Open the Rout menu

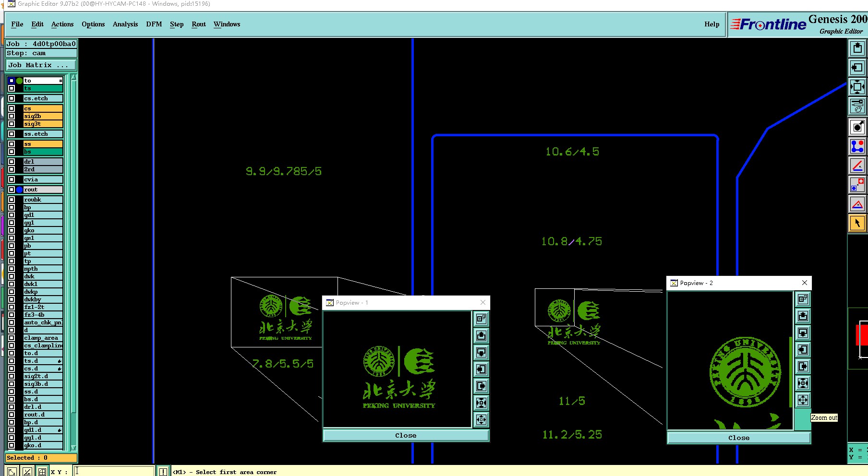pyautogui.click(x=199, y=24)
